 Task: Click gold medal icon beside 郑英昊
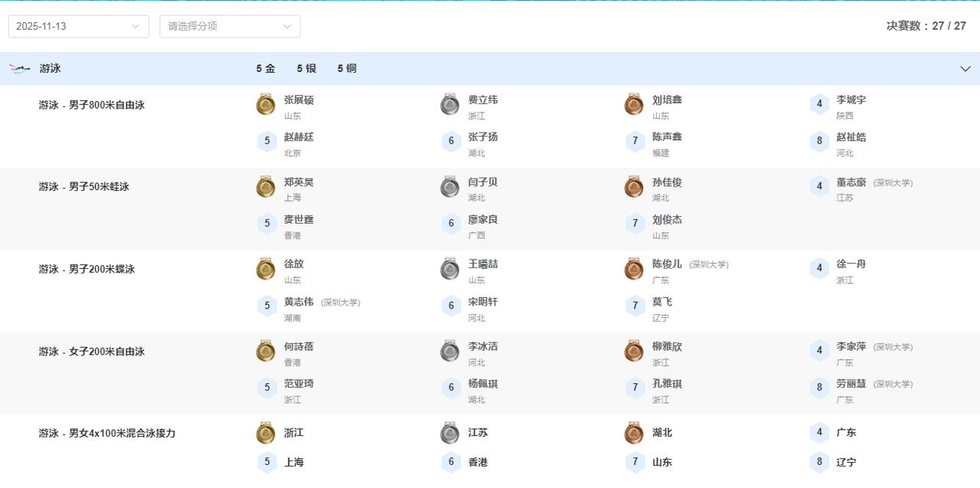click(x=266, y=186)
